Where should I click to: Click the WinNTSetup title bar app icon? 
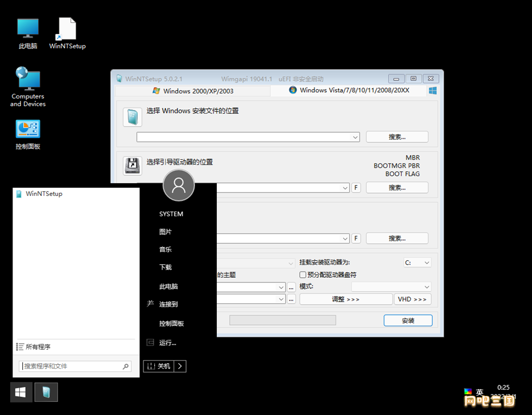coord(119,79)
